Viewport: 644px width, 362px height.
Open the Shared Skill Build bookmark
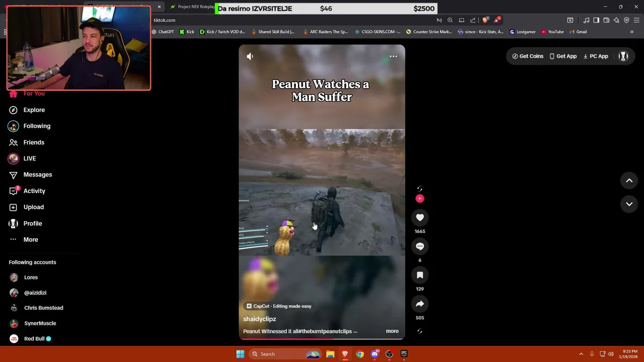coord(272,32)
